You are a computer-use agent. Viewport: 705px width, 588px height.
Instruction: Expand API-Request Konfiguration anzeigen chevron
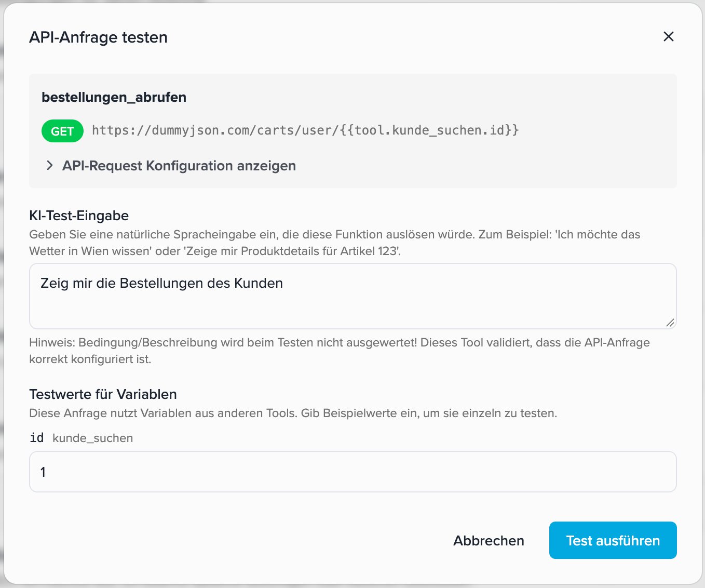[x=50, y=166]
